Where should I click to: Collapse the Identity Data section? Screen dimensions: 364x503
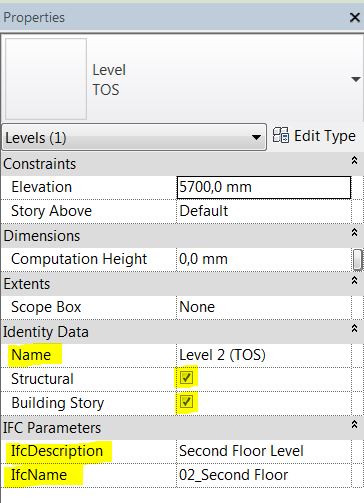point(354,329)
